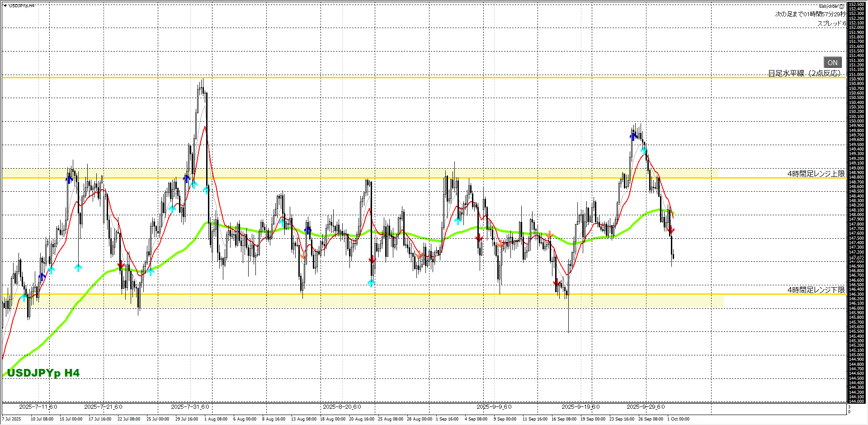Click the most recent dark blue up arrow

(633, 135)
